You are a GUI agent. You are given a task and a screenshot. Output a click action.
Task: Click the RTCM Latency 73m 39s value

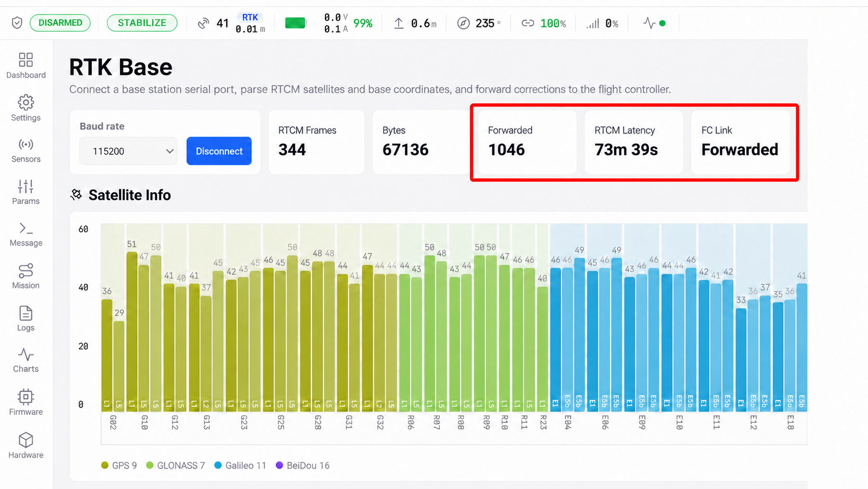coord(626,150)
